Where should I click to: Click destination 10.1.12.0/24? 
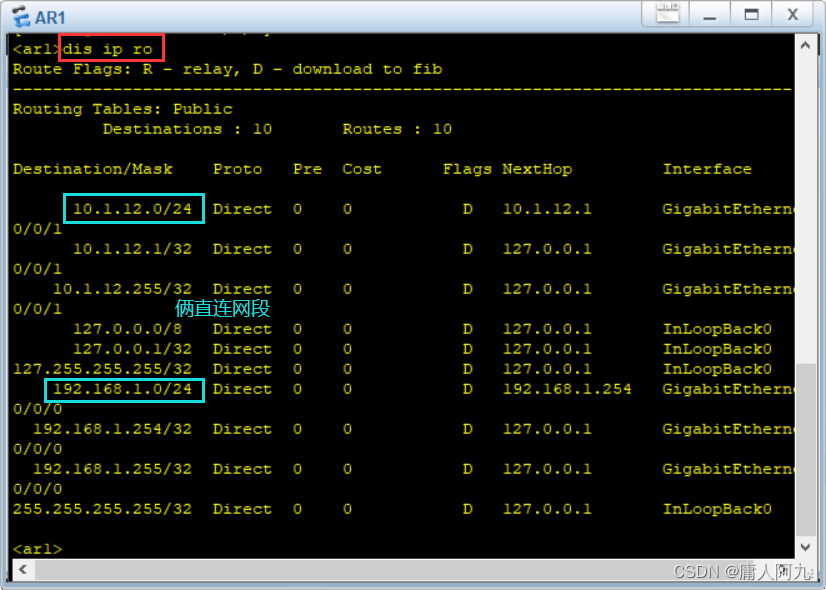[132, 209]
